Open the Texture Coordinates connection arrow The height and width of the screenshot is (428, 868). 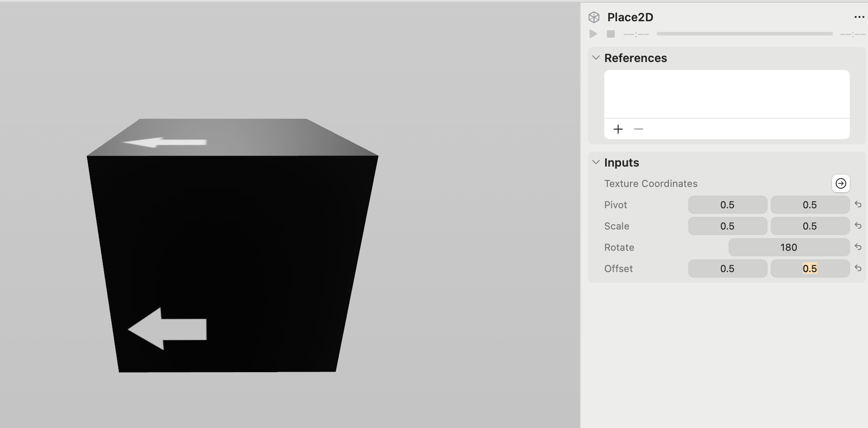coord(841,183)
